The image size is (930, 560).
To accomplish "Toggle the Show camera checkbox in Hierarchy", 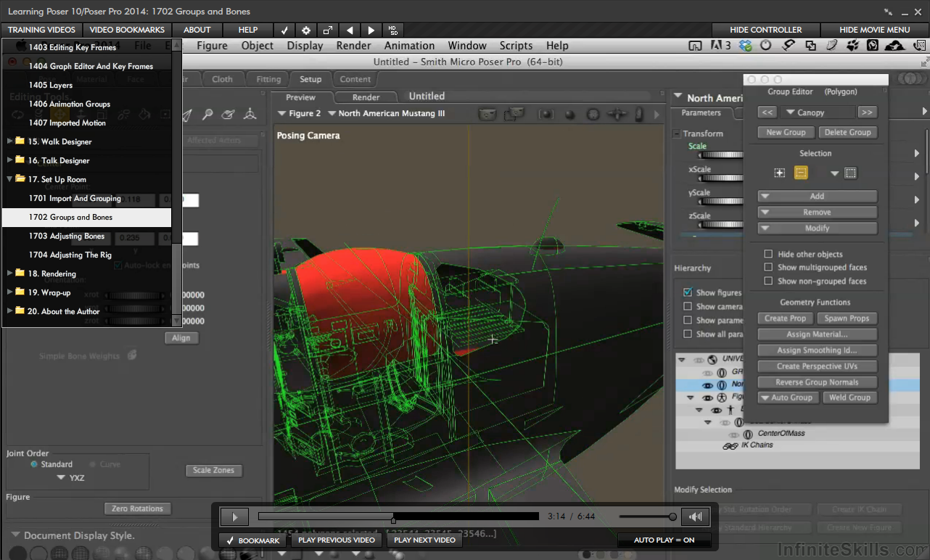I will coord(688,306).
